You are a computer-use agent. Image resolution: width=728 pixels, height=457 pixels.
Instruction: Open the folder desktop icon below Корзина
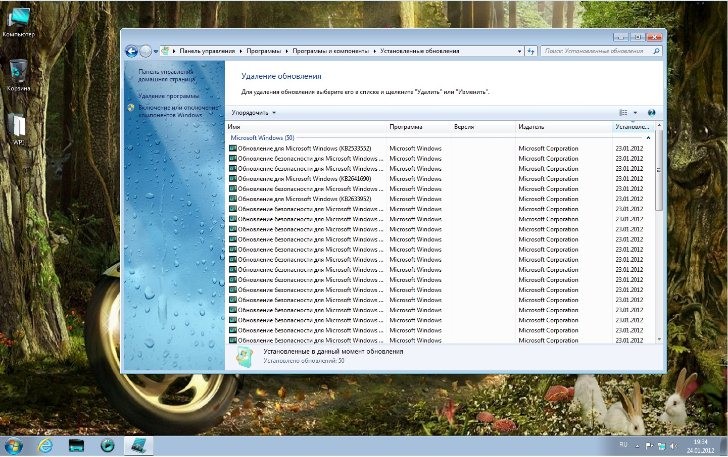pos(19,129)
